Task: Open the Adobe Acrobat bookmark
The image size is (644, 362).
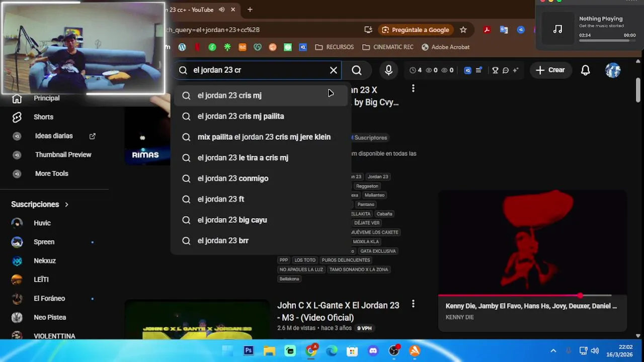Action: click(445, 47)
